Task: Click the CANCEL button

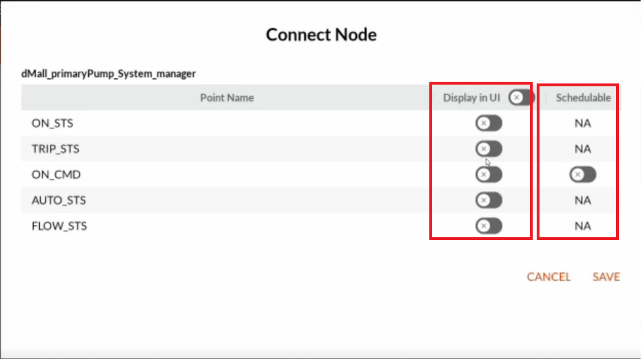Action: pos(549,277)
